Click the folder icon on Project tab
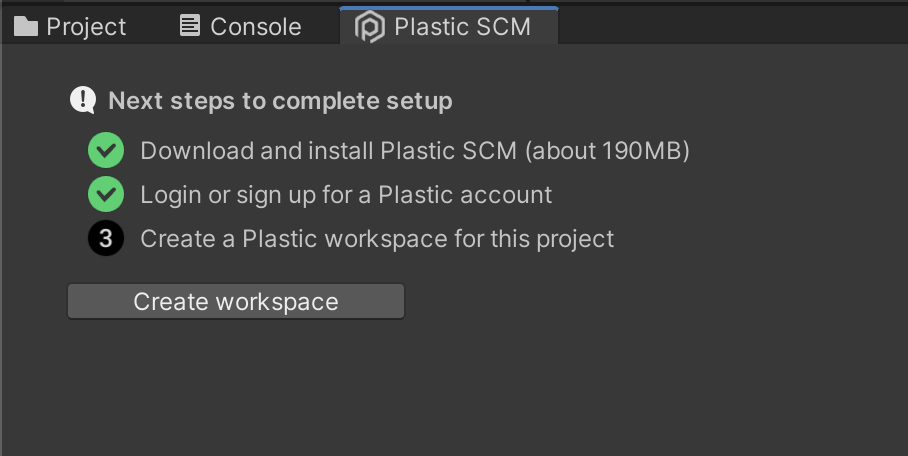The width and height of the screenshot is (908, 456). pos(26,27)
